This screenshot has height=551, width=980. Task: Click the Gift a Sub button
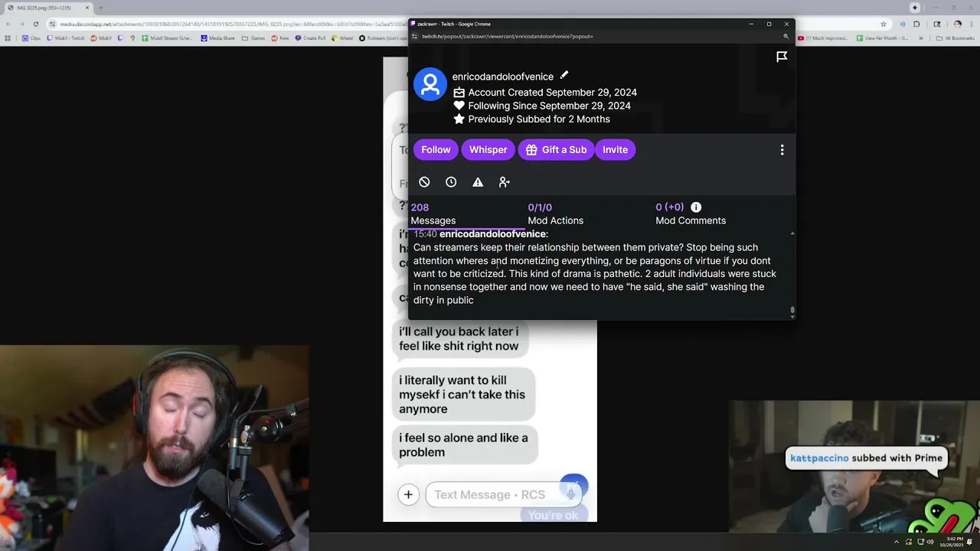(x=557, y=150)
